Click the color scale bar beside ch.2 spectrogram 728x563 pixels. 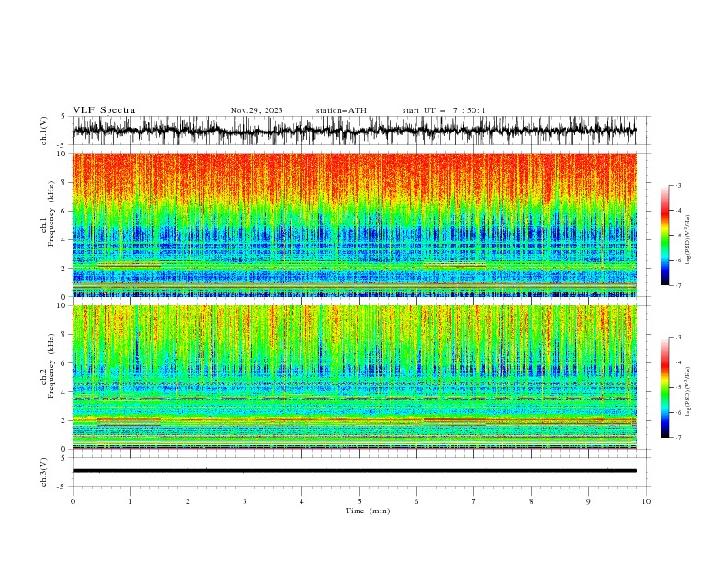[x=665, y=387]
